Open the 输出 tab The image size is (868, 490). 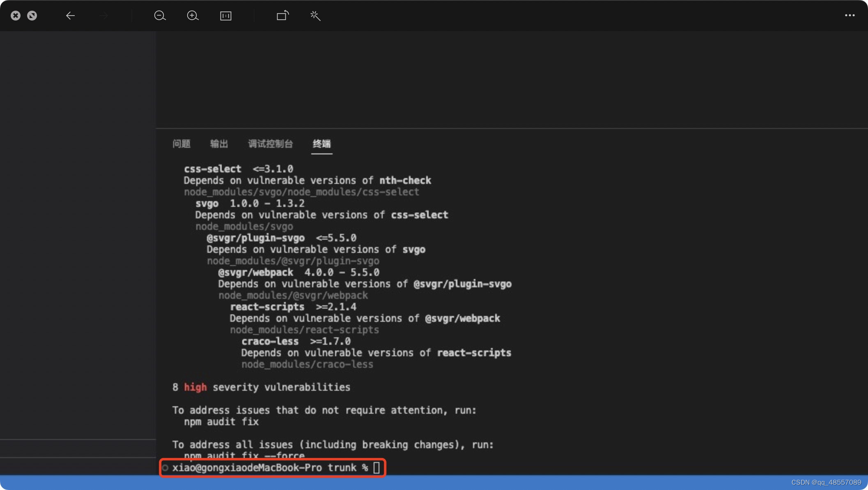(219, 144)
